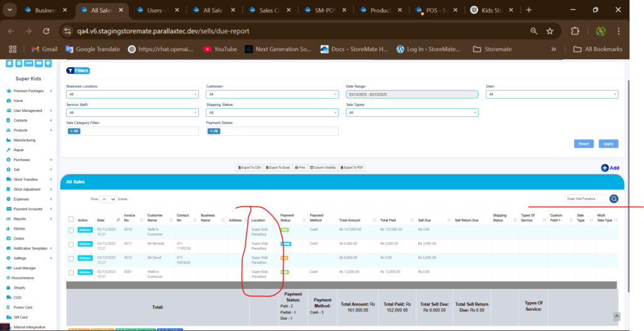The image size is (644, 331).
Task: Click the COD truck icon
Action: [x=9, y=298]
